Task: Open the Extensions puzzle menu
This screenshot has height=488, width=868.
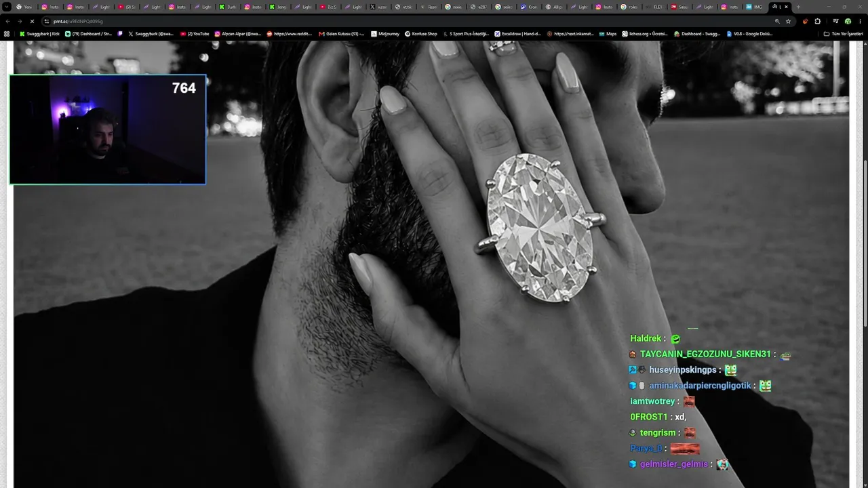Action: 817,21
